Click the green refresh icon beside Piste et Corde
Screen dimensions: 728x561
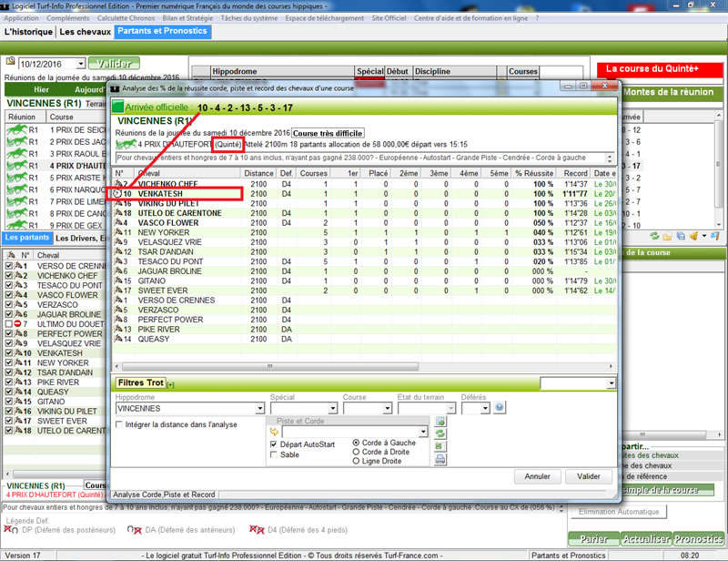pos(440,434)
